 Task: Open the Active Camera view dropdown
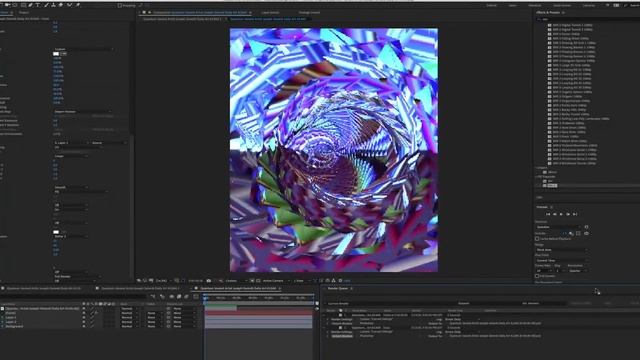[x=275, y=281]
